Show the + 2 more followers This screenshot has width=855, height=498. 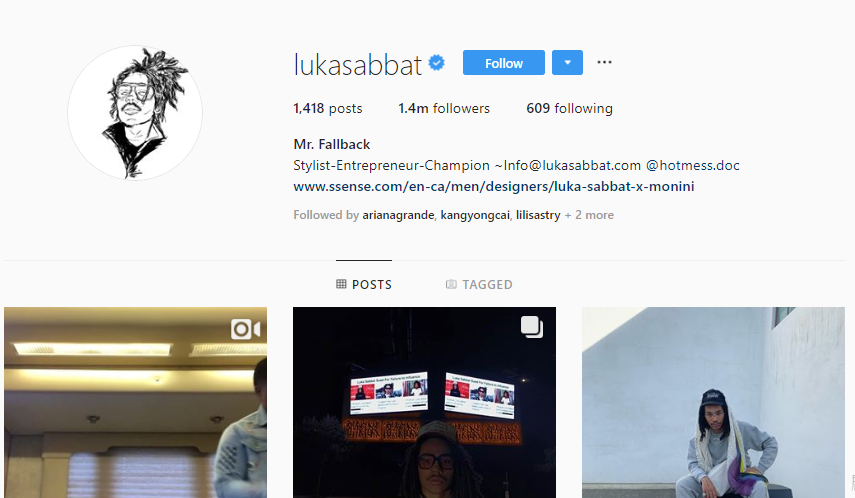tap(589, 215)
